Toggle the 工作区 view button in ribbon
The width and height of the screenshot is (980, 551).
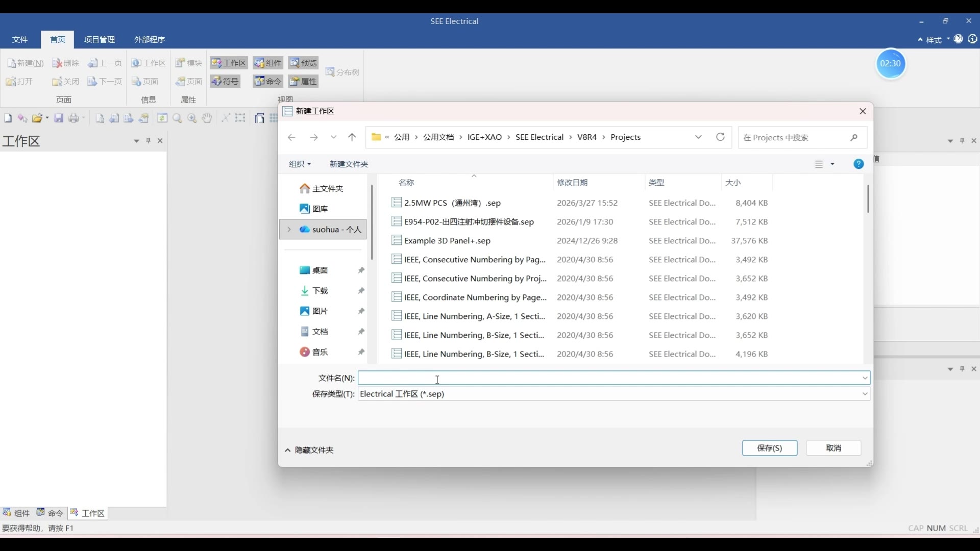click(x=229, y=63)
